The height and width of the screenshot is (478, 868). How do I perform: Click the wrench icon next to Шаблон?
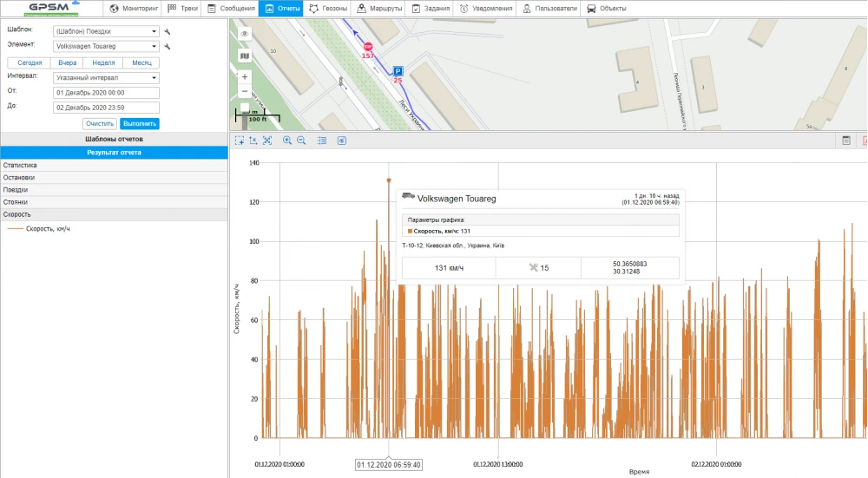[x=168, y=30]
